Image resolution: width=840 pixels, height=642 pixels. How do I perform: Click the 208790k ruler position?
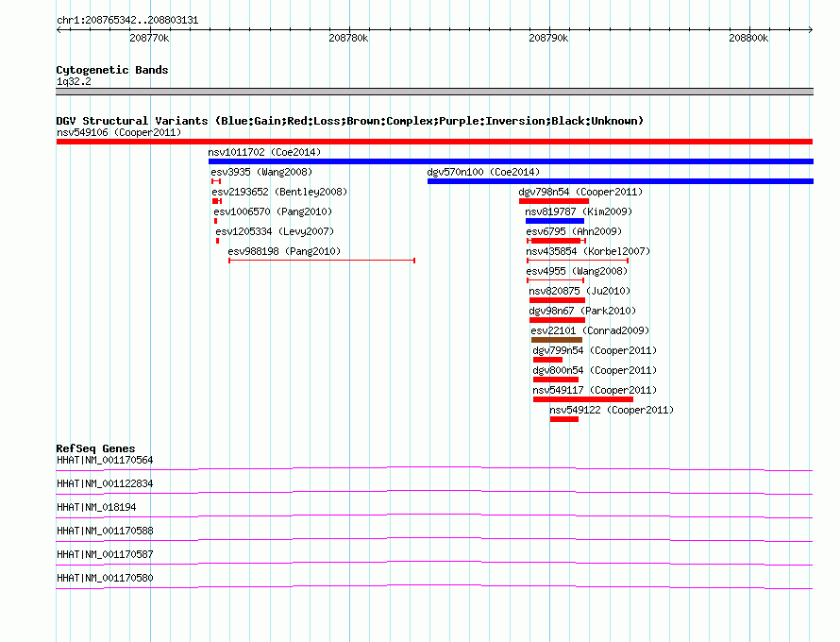tap(548, 38)
